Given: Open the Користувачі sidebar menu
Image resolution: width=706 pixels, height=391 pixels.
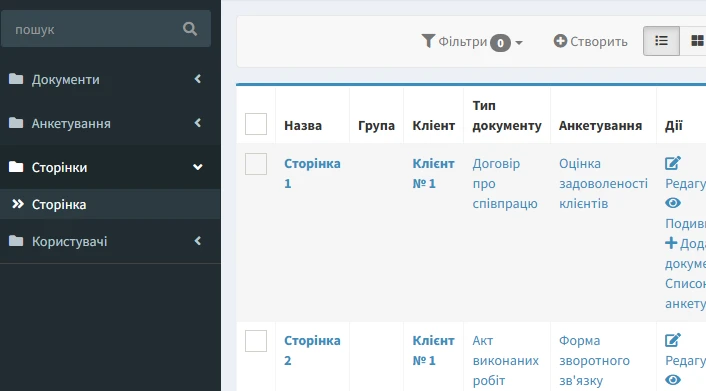Looking at the screenshot, I should pyautogui.click(x=110, y=241).
